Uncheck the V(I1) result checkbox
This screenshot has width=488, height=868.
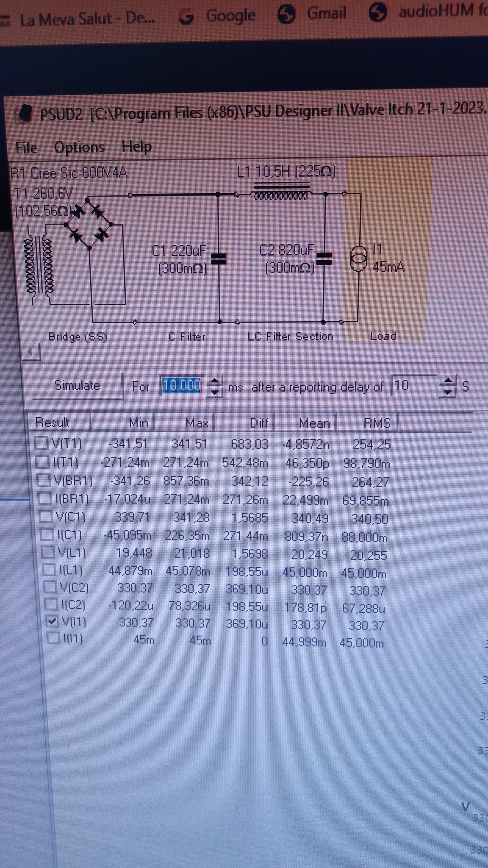coord(52,621)
